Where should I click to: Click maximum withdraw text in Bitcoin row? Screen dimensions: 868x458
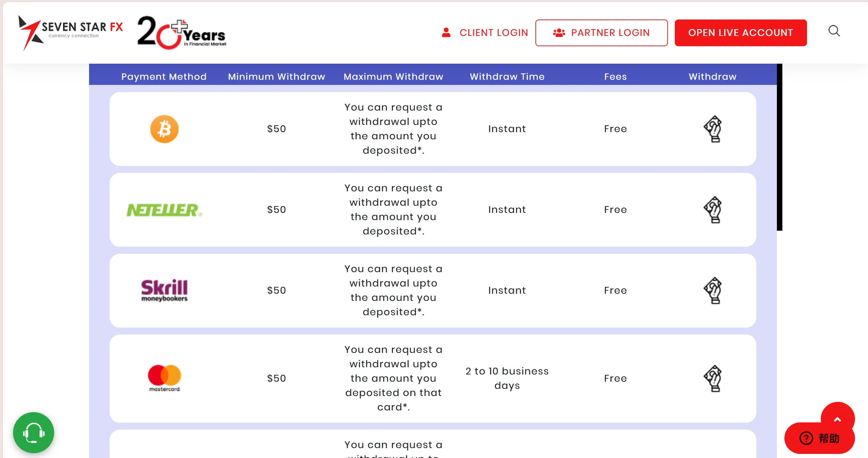tap(393, 129)
